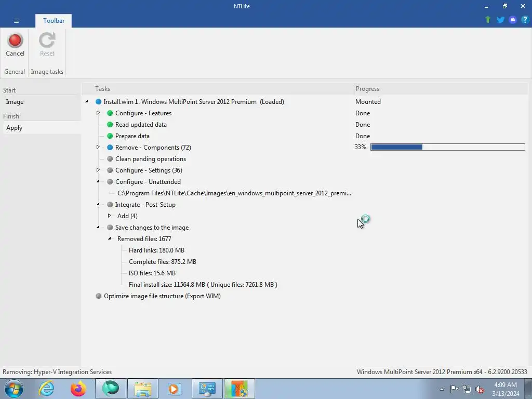Open the green swirl browser taskbar icon
The image size is (532, 399).
111,389
